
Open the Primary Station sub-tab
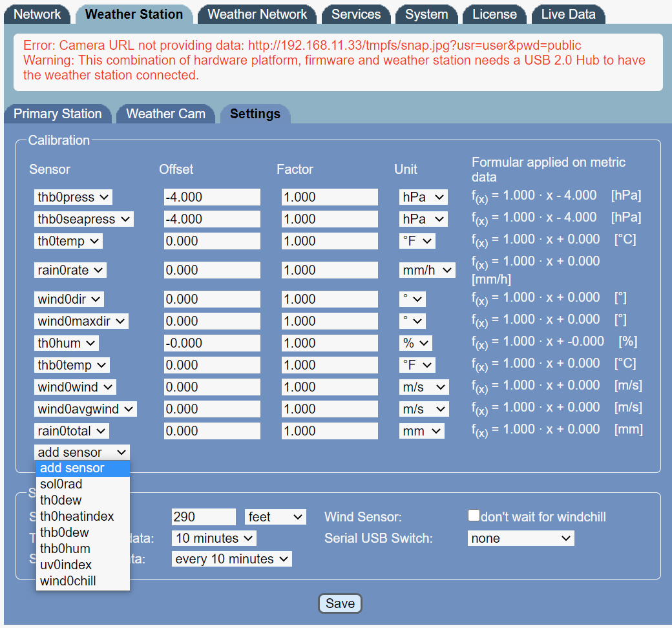tap(58, 114)
